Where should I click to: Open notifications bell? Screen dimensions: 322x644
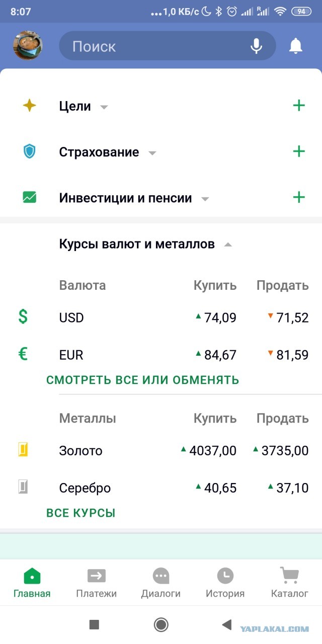tap(296, 46)
